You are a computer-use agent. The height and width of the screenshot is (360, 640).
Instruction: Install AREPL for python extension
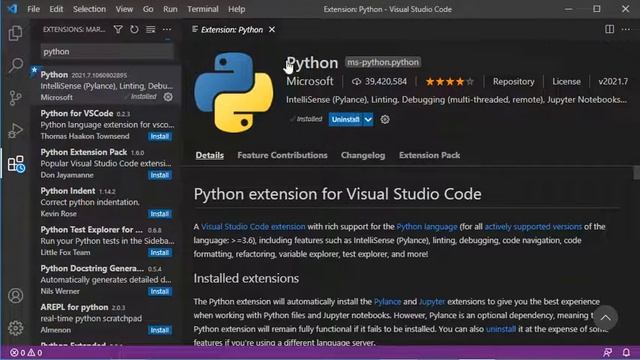[160, 330]
